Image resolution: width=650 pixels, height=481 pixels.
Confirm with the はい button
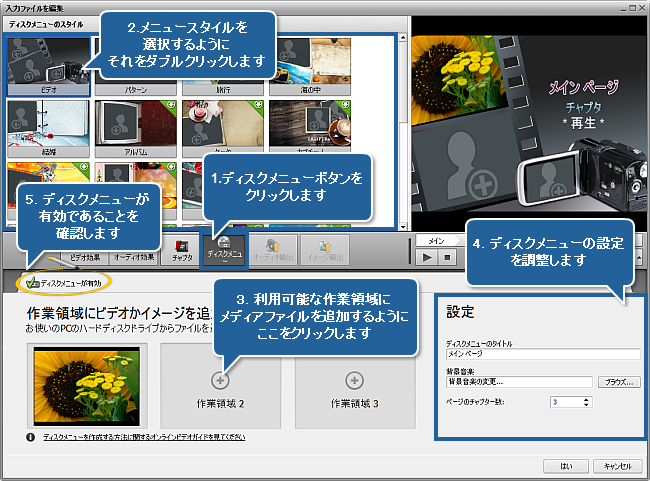566,466
